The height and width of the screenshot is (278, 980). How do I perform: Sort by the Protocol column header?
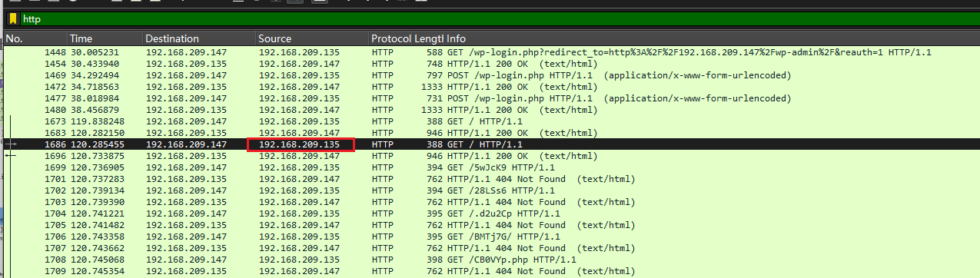click(390, 38)
